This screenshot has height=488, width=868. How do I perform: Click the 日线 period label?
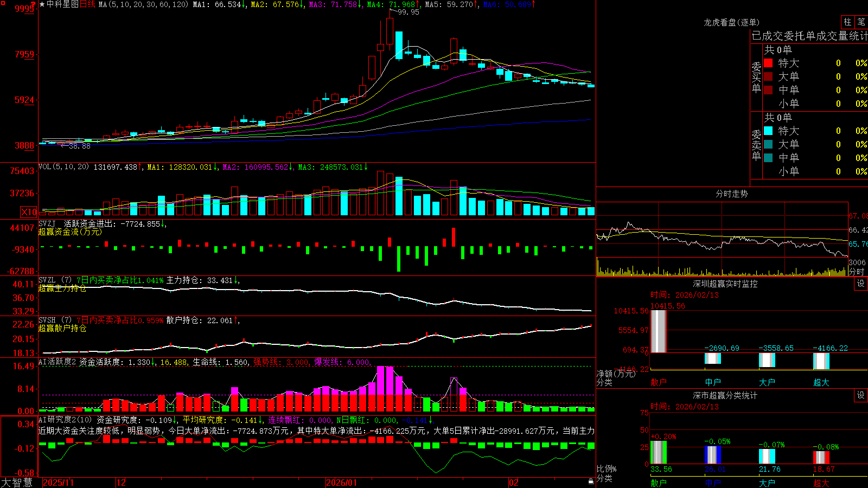pos(87,4)
